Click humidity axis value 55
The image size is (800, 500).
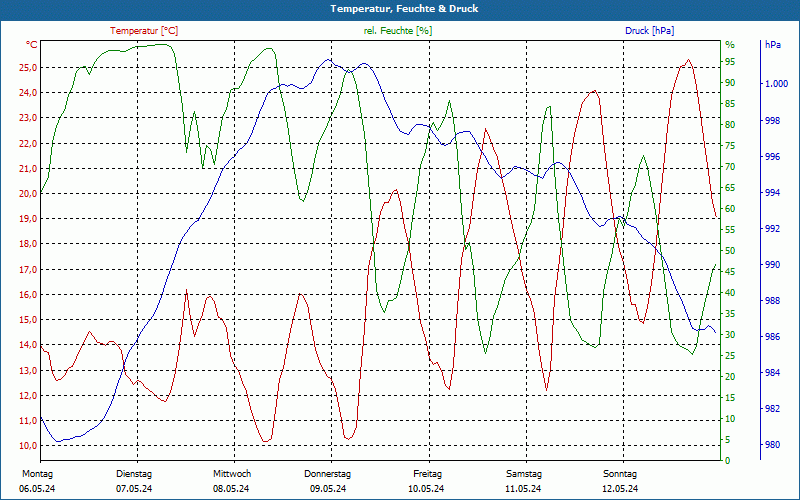pos(730,230)
